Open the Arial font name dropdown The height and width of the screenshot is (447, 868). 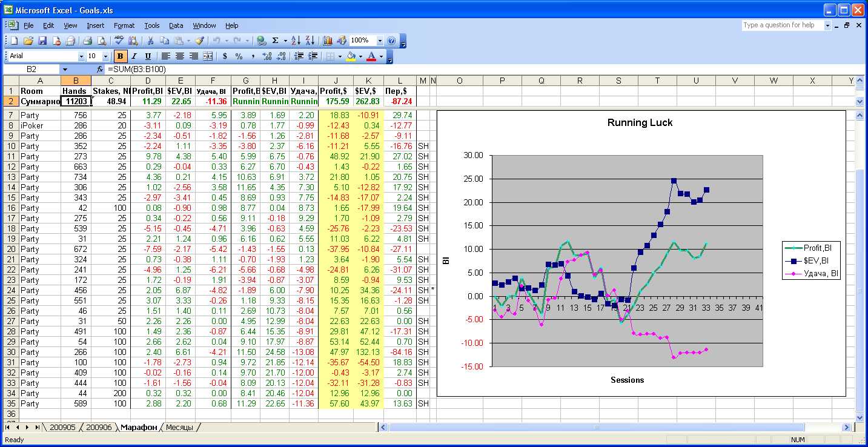(x=82, y=56)
